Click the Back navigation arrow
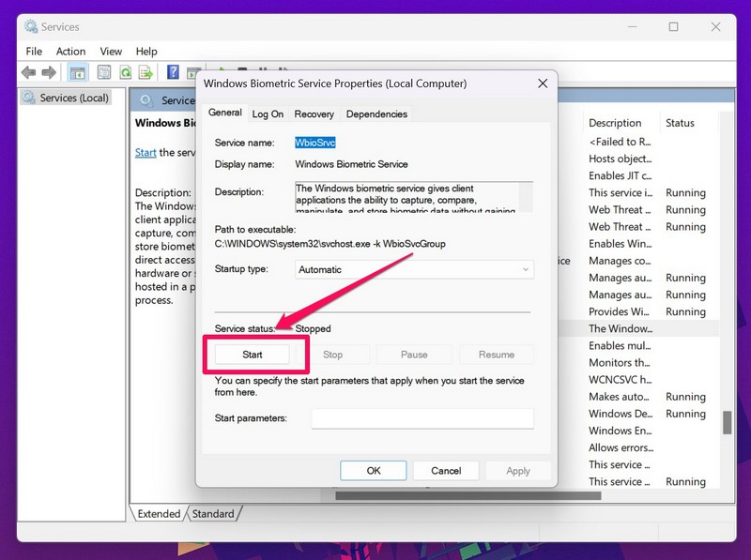Screen dimensions: 751x560 tap(29, 72)
